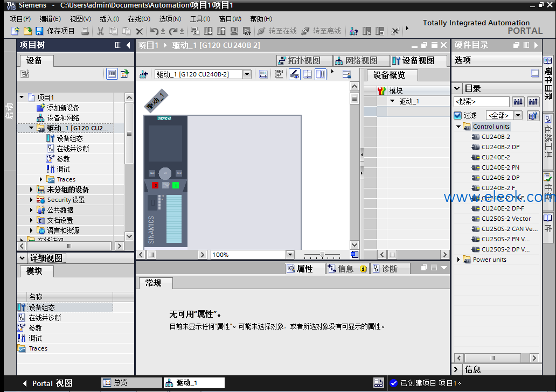The image size is (556, 392).
Task: Collapse the Control units folder
Action: (458, 127)
